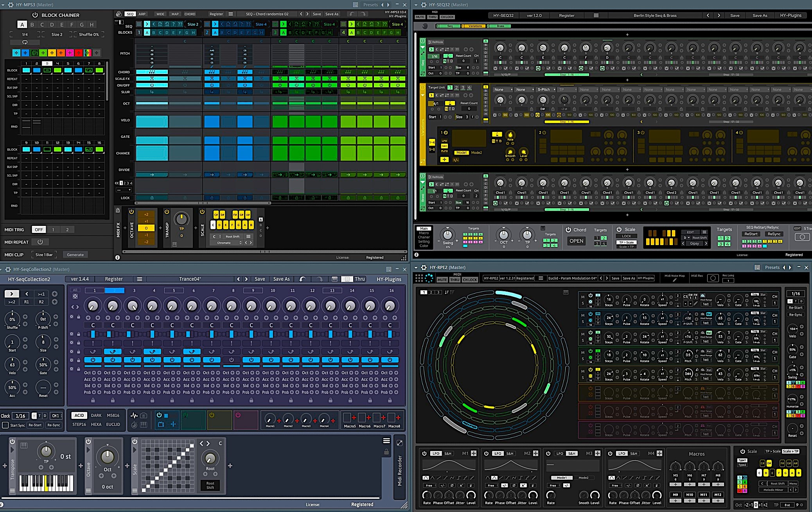The width and height of the screenshot is (812, 512).
Task: Open the CC value dropdown in HY-MPS3
Action: tap(124, 190)
